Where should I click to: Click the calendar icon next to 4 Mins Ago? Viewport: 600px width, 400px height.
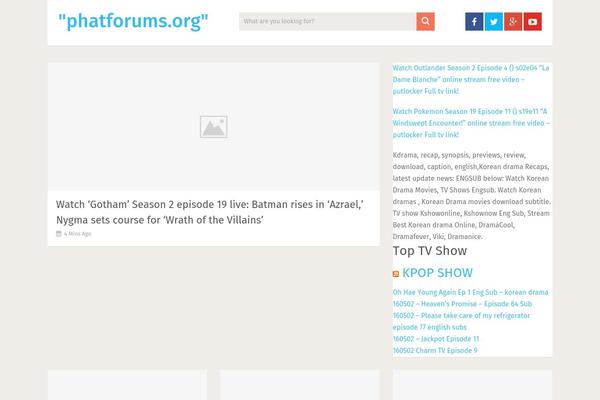click(59, 233)
